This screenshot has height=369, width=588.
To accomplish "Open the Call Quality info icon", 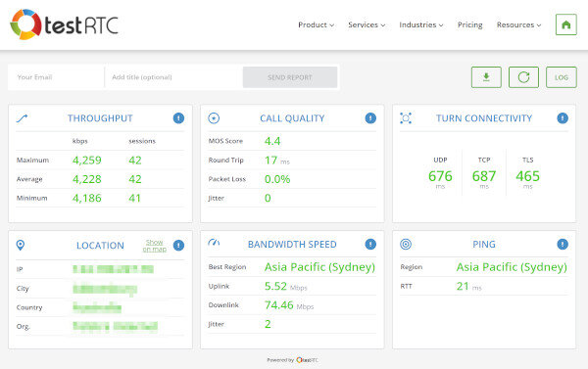I will pos(370,118).
